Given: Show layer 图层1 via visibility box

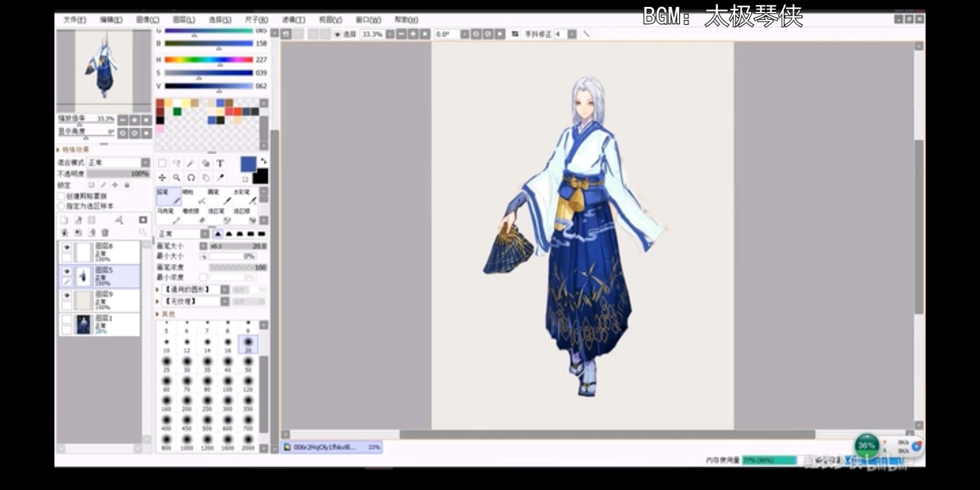Looking at the screenshot, I should pos(67,319).
